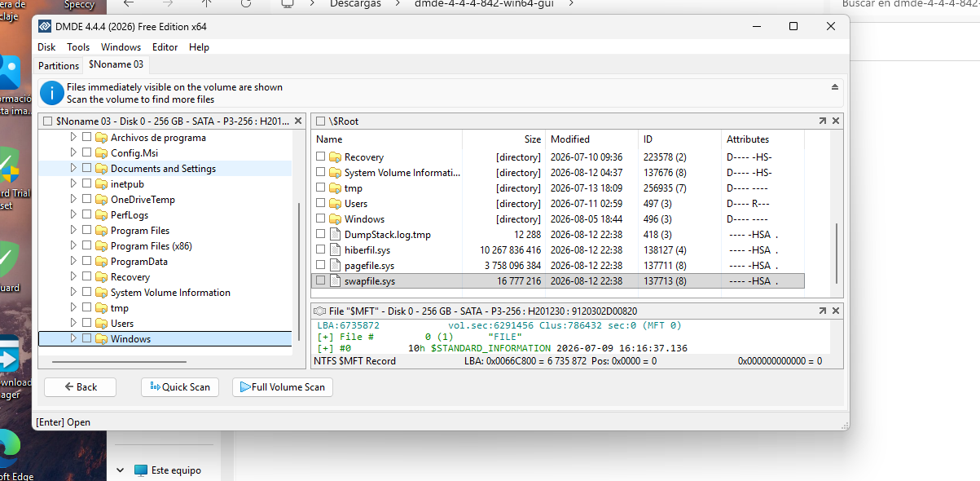The width and height of the screenshot is (980, 481).
Task: Click the pagefile.sys file icon
Action: pyautogui.click(x=334, y=266)
